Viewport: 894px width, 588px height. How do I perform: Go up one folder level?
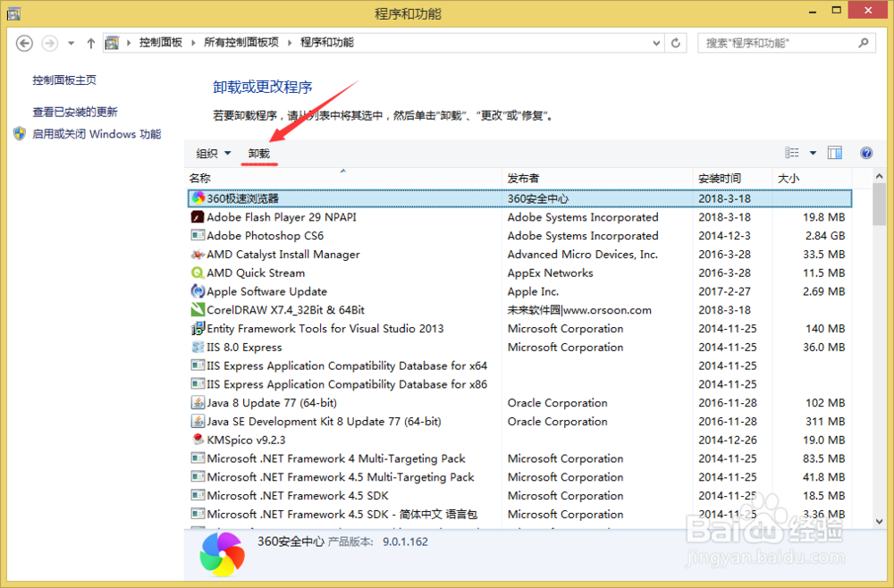click(90, 43)
